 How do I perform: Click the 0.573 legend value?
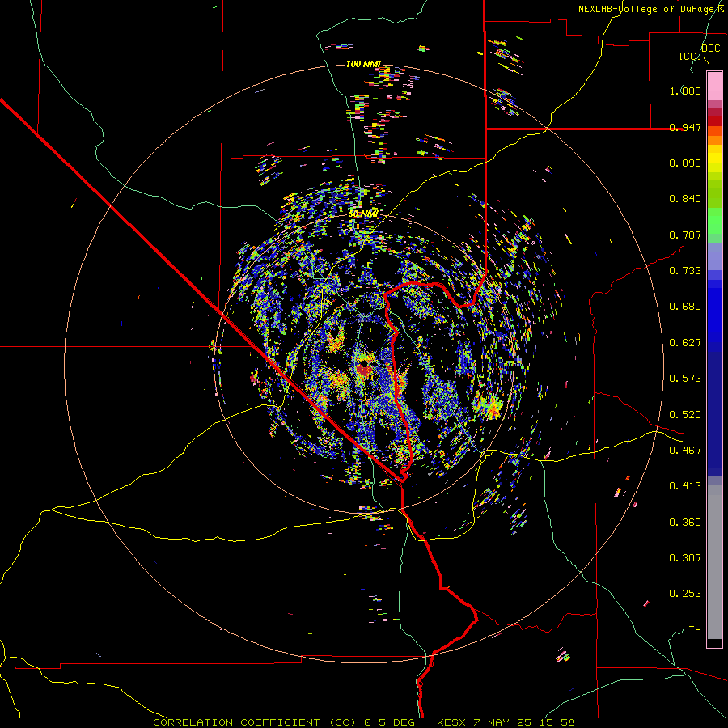pos(685,379)
